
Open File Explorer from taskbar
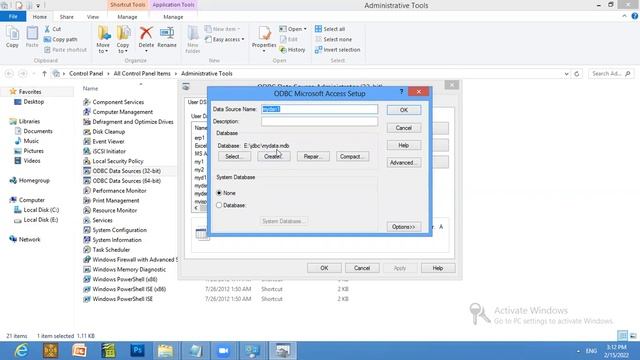[x=166, y=351]
